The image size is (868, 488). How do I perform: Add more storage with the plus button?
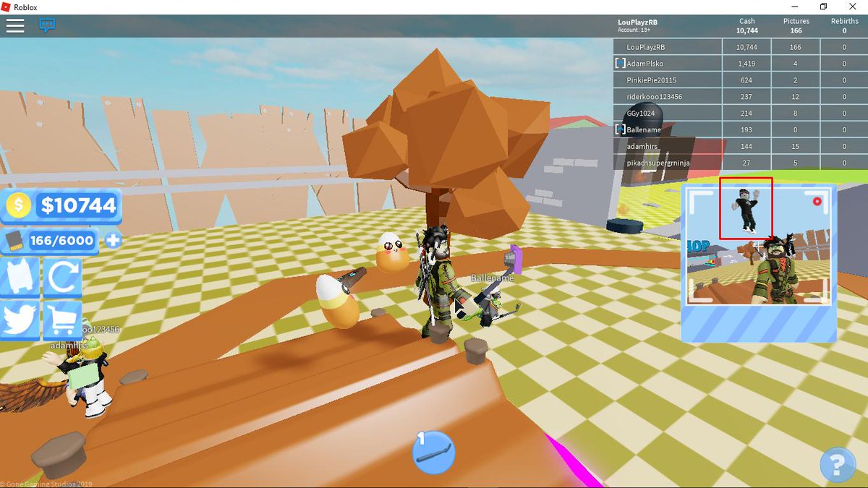pyautogui.click(x=113, y=240)
